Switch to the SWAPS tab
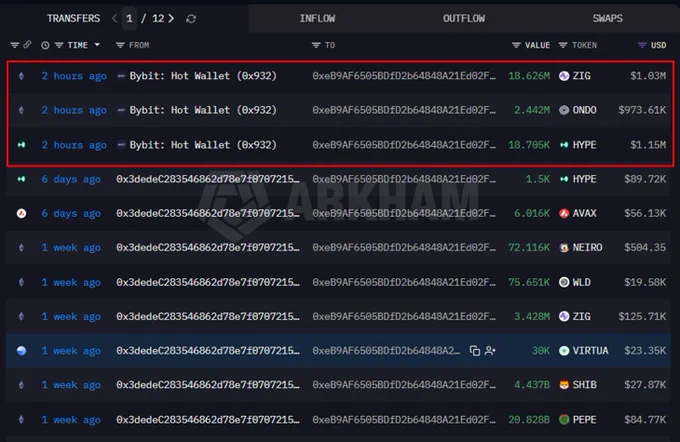680x442 pixels. [607, 18]
